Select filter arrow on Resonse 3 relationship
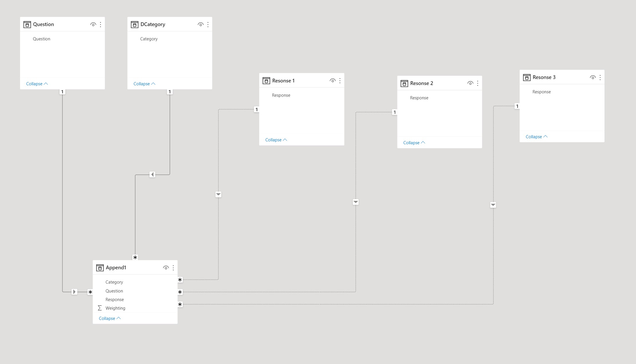Viewport: 636px width, 364px height. pos(493,205)
